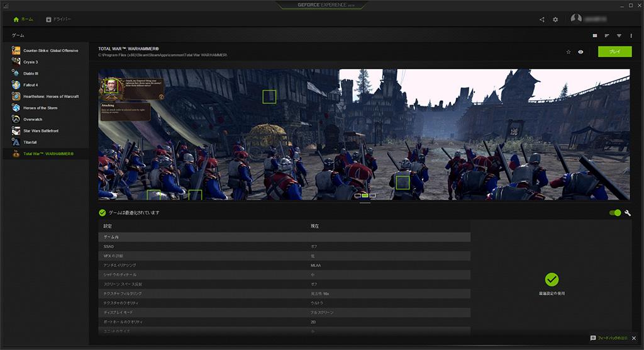Mark Total War: WARHAMMER as favorite with star
Image resolution: width=644 pixels, height=350 pixels.
[569, 52]
